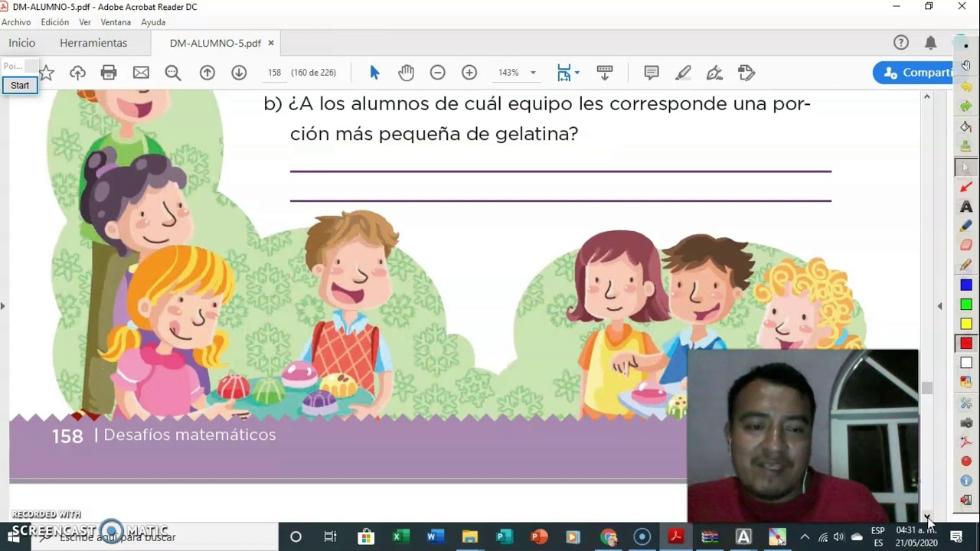
Task: Select the red arrow annotation tool
Action: pyautogui.click(x=966, y=187)
